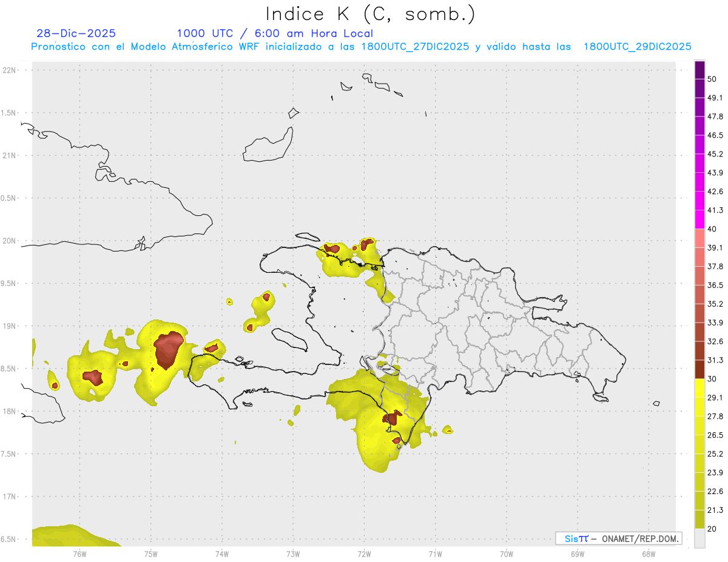Click the color bar value 35.2
The image size is (728, 562).
[x=715, y=304]
